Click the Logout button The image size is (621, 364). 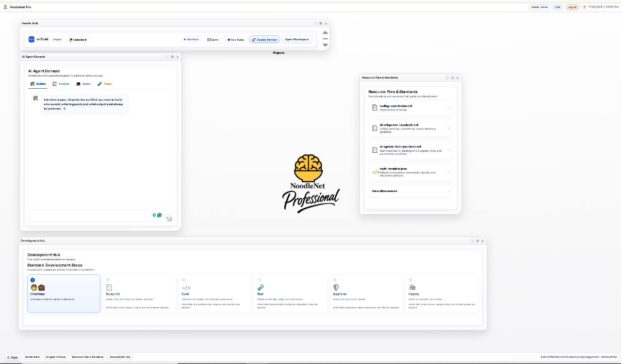pos(572,7)
